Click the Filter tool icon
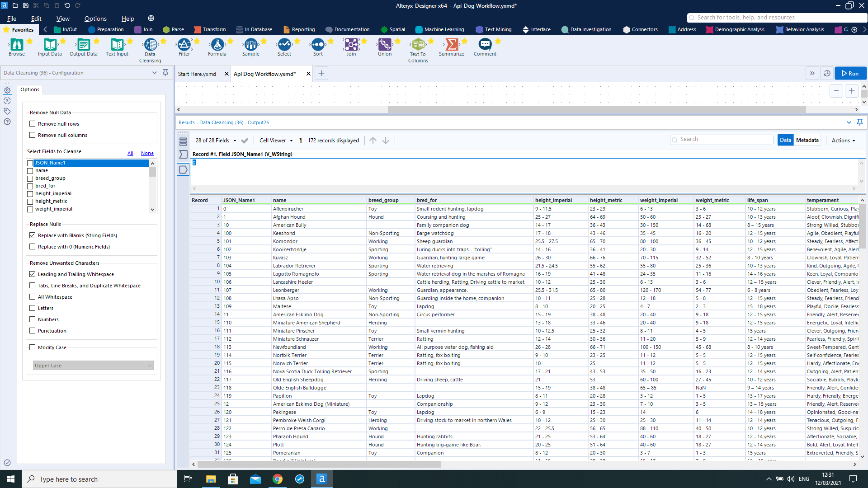This screenshot has width=868, height=488. coord(184,44)
